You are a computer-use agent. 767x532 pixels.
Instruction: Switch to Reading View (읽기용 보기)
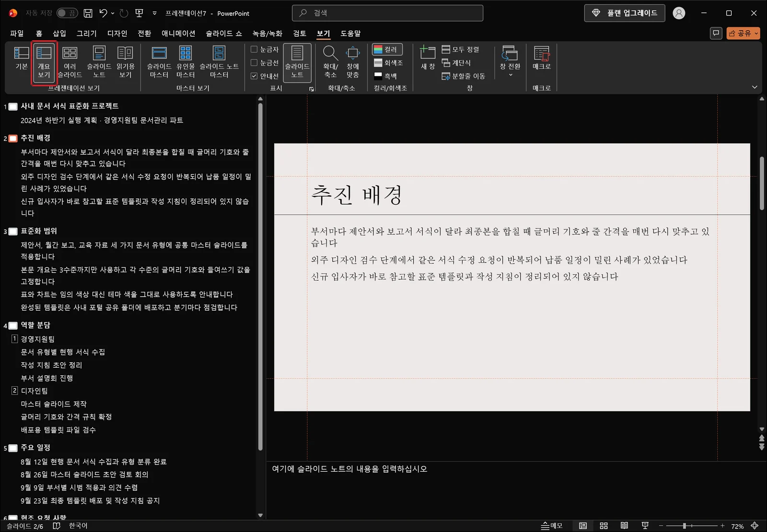click(x=126, y=62)
